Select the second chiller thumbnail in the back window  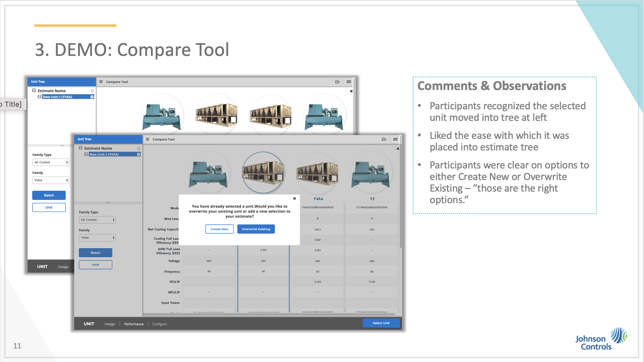point(216,115)
